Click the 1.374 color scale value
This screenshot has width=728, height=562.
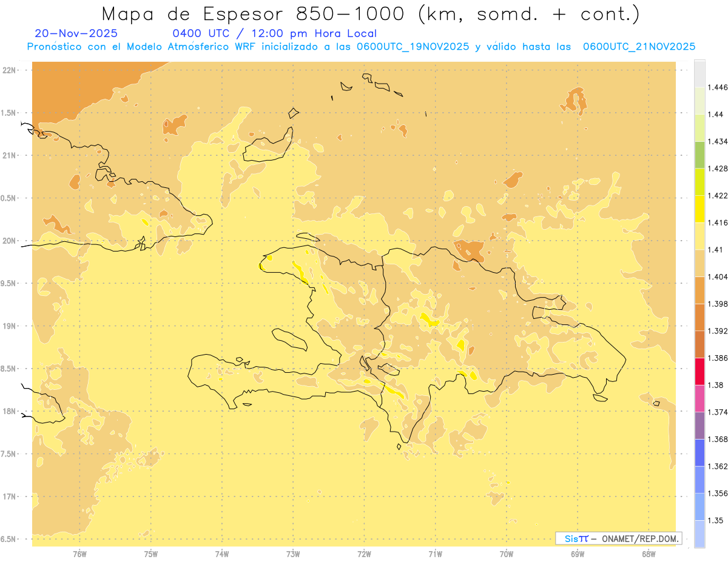718,412
